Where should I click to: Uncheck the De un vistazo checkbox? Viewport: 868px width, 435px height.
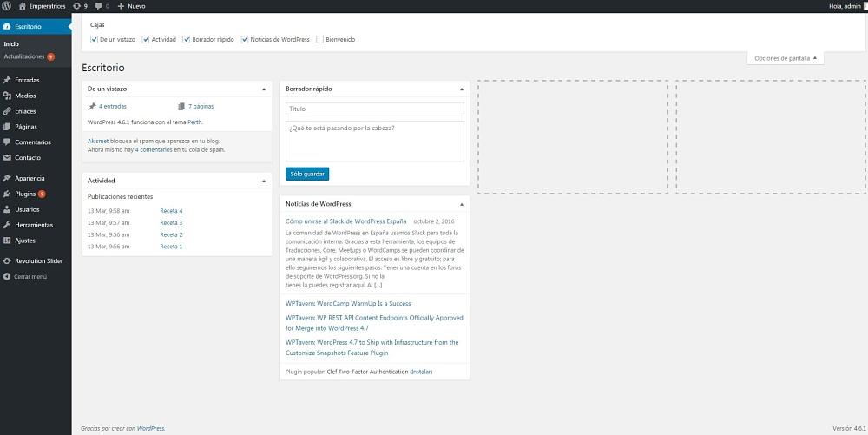click(94, 40)
